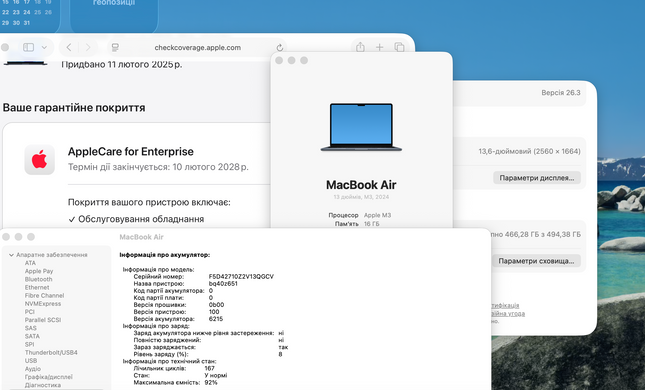Click cycle count value 167
This screenshot has width=645, height=390.
(x=209, y=368)
